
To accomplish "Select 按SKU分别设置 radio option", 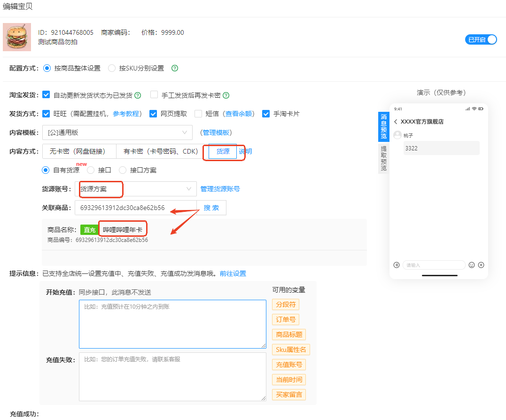I will (x=112, y=68).
